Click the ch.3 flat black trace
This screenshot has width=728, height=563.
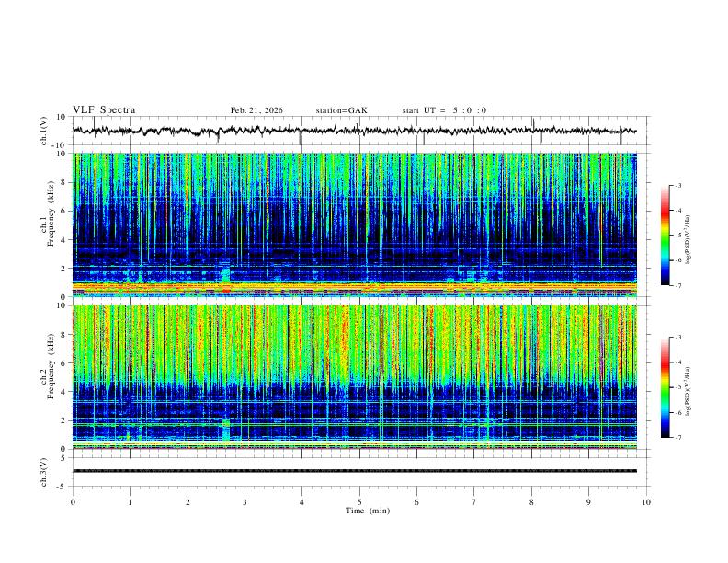[x=355, y=471]
